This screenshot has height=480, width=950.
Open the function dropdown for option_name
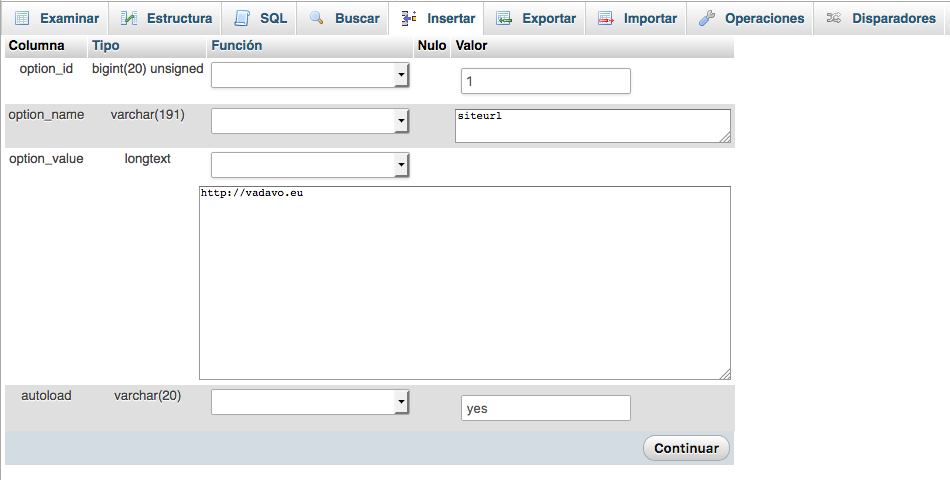coord(310,121)
